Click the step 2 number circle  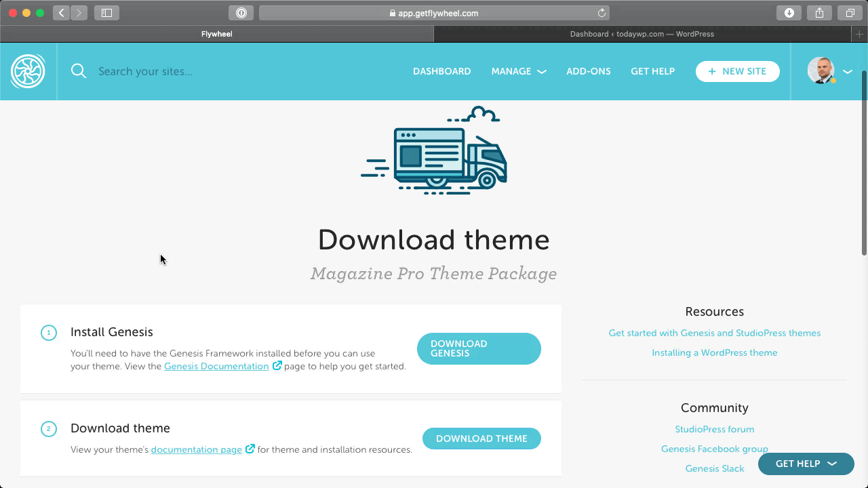pos(49,429)
